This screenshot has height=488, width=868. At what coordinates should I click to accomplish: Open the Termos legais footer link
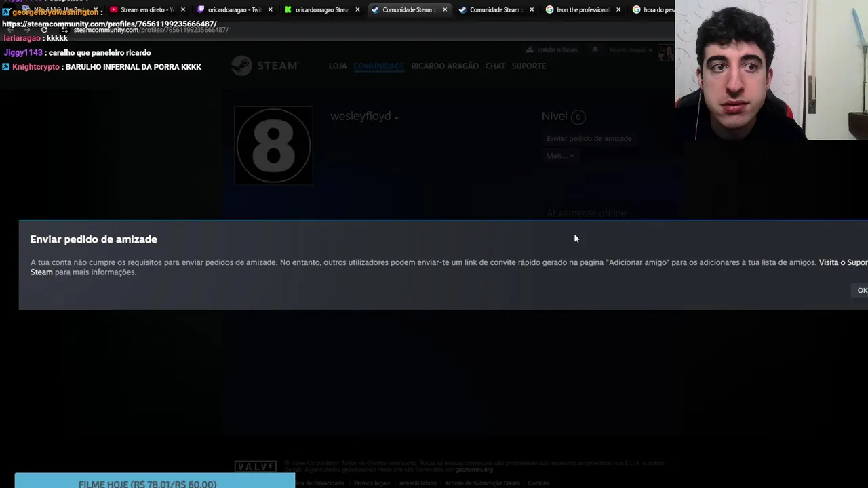[372, 483]
